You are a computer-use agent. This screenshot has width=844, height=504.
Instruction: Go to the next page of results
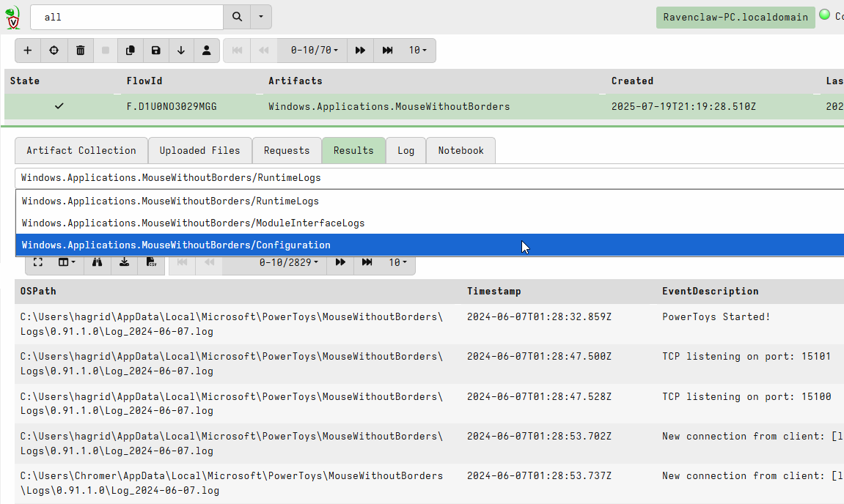pyautogui.click(x=340, y=262)
